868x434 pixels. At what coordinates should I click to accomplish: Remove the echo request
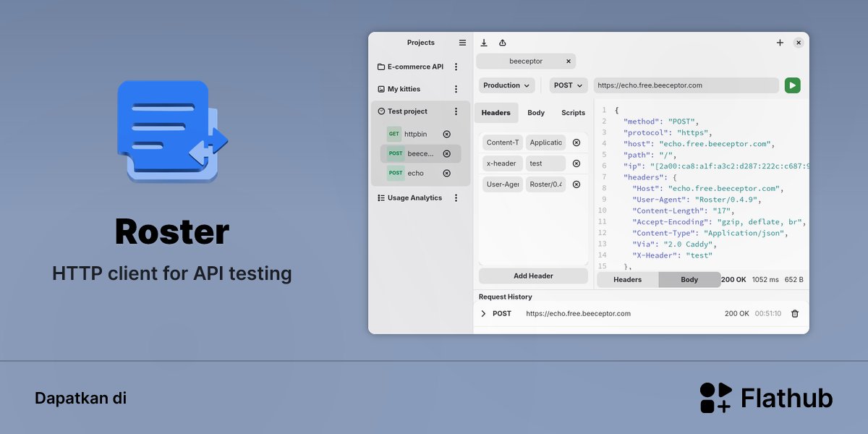(446, 173)
